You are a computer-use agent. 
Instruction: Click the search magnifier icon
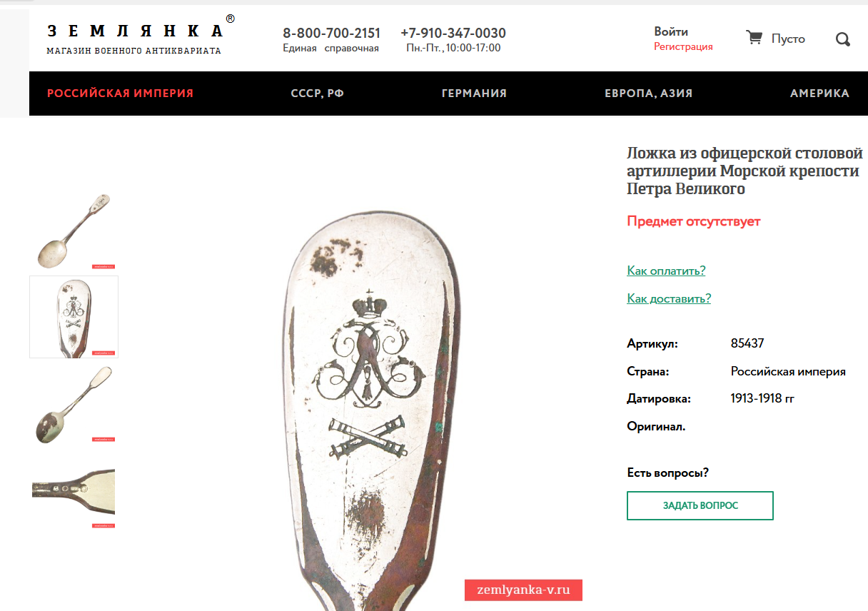pos(842,39)
